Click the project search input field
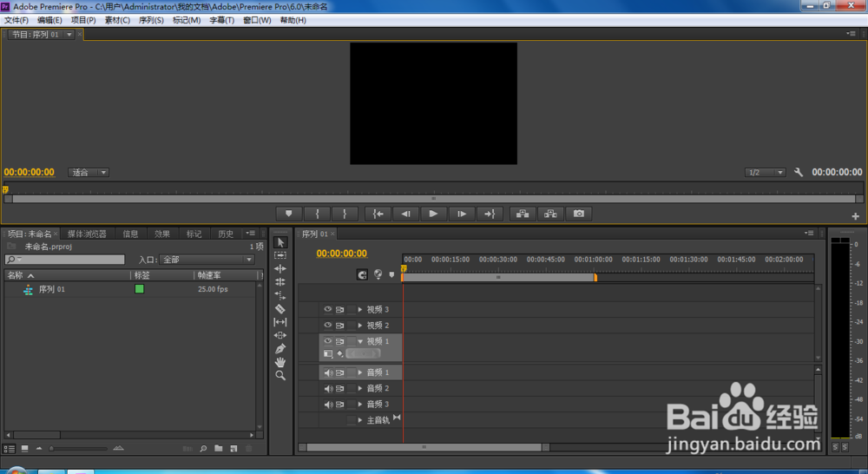 click(65, 260)
